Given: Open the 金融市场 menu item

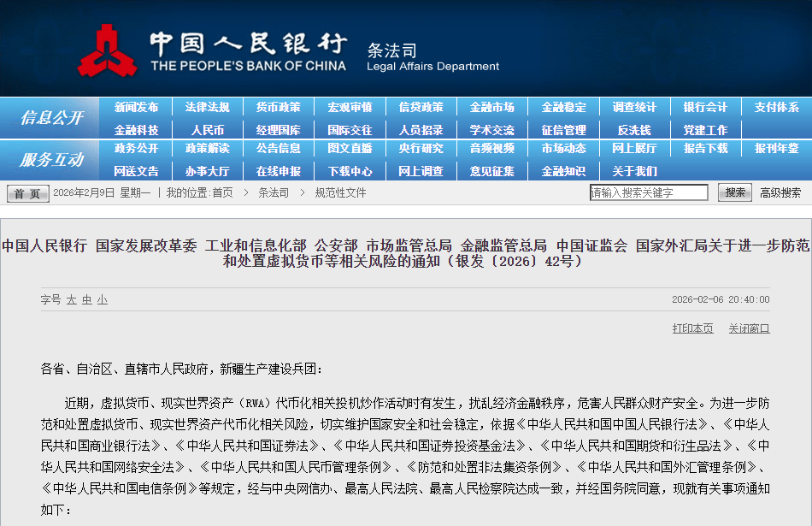Looking at the screenshot, I should [x=492, y=107].
